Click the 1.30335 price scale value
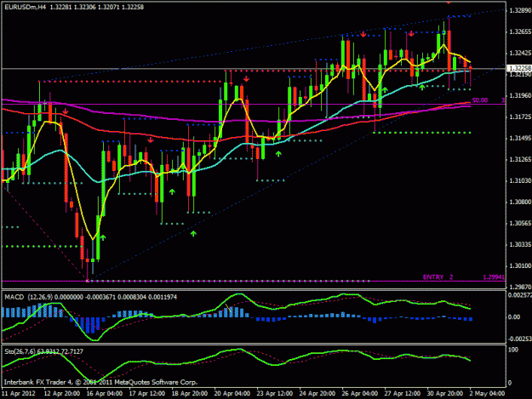This screenshot has width=532, height=399. coord(520,244)
